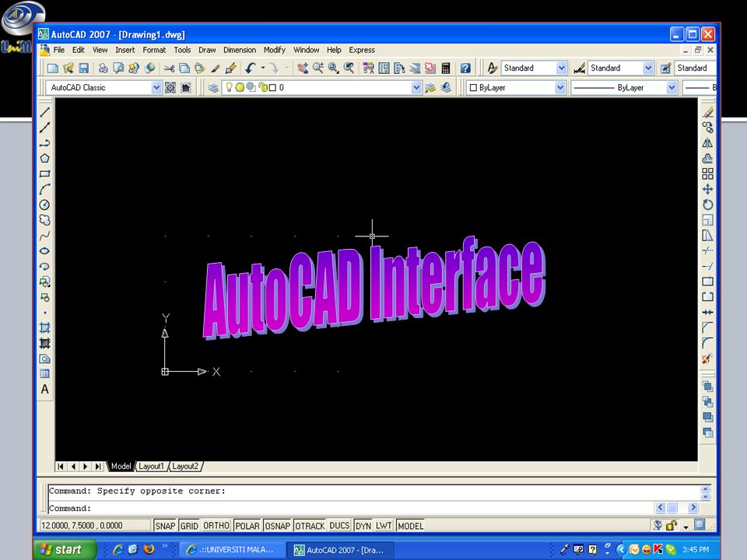Select the Ellipse draw tool
This screenshot has width=747, height=560.
point(45,251)
